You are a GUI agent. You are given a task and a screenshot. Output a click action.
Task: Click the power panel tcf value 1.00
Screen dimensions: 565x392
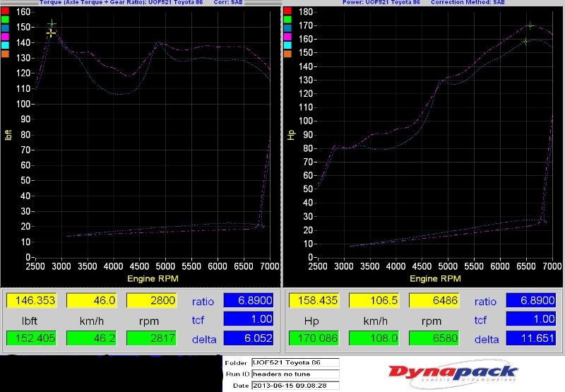[530, 320]
